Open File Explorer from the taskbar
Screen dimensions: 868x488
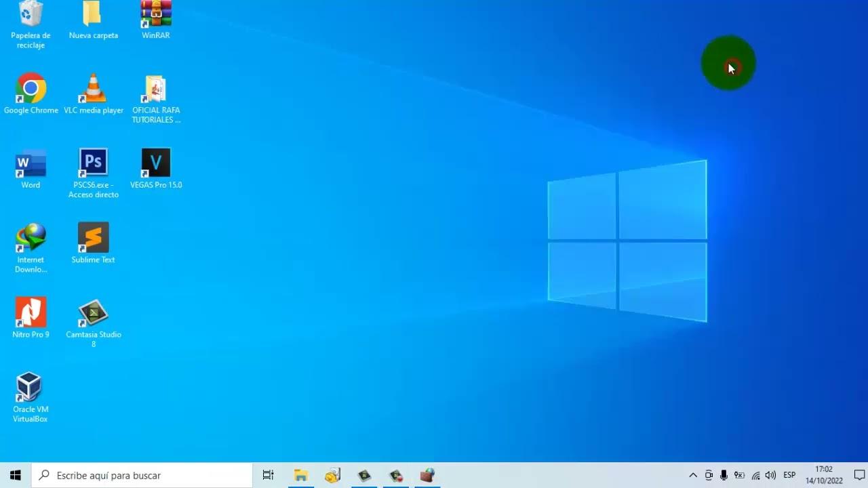(300, 475)
